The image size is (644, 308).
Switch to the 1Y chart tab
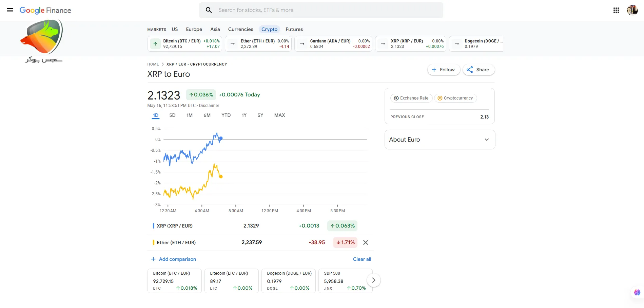click(244, 115)
